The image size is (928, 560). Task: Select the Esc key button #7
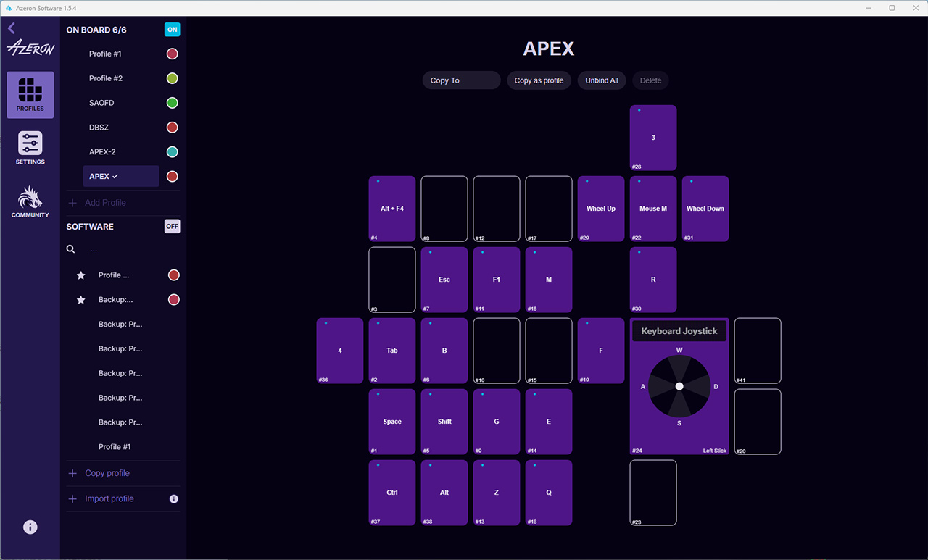coord(444,280)
